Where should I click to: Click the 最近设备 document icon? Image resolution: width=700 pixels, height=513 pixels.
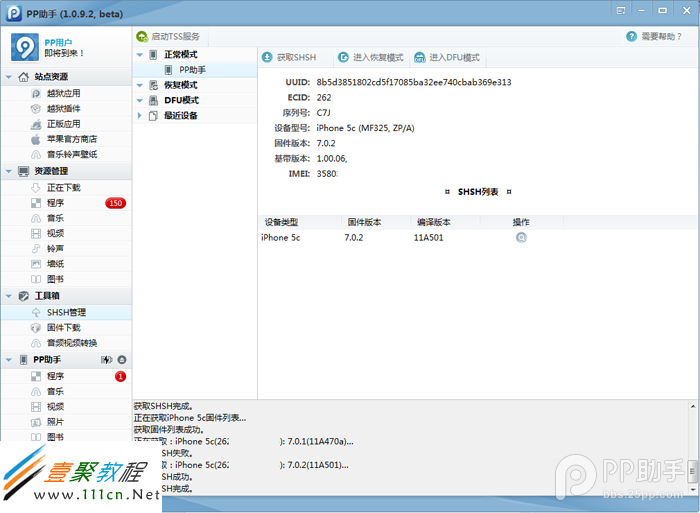pos(153,116)
